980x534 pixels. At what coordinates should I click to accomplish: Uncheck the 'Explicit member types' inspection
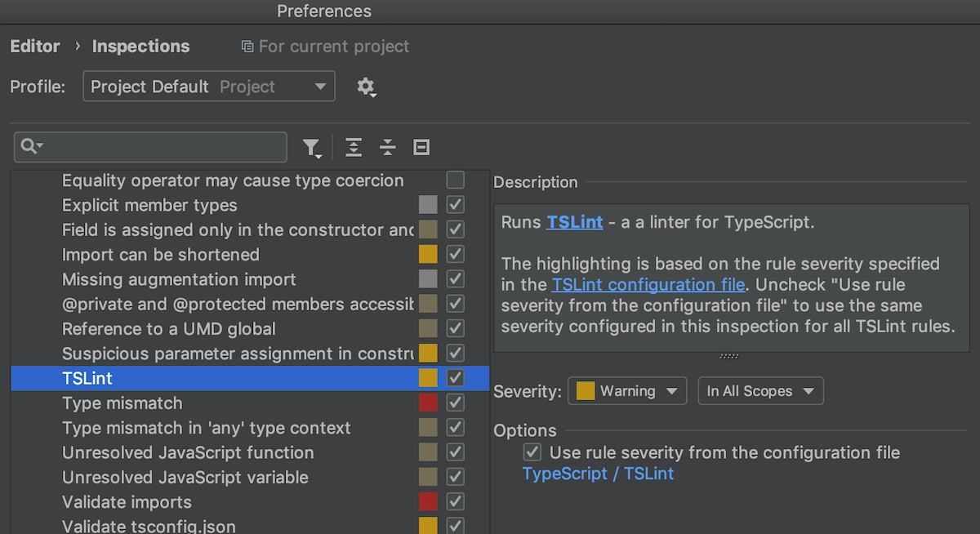pyautogui.click(x=456, y=204)
